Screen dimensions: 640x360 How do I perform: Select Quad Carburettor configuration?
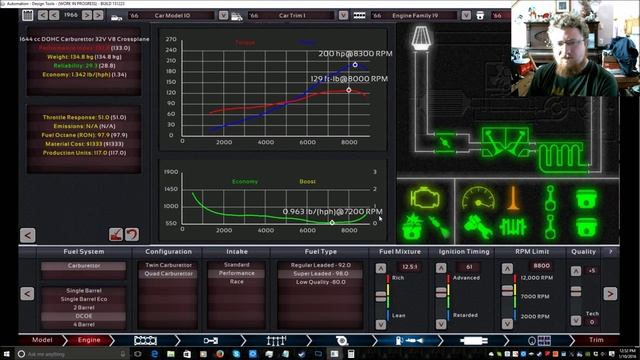(x=168, y=274)
